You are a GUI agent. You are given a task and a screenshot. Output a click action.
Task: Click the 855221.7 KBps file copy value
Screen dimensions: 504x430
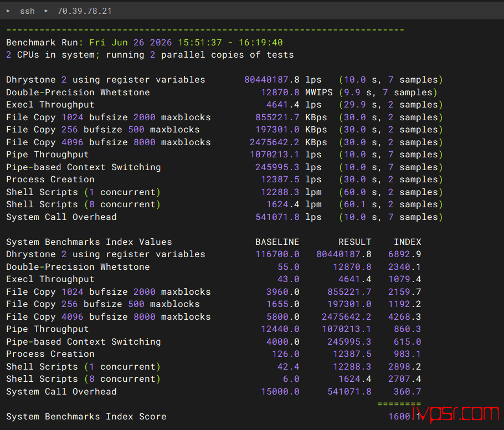pyautogui.click(x=291, y=117)
